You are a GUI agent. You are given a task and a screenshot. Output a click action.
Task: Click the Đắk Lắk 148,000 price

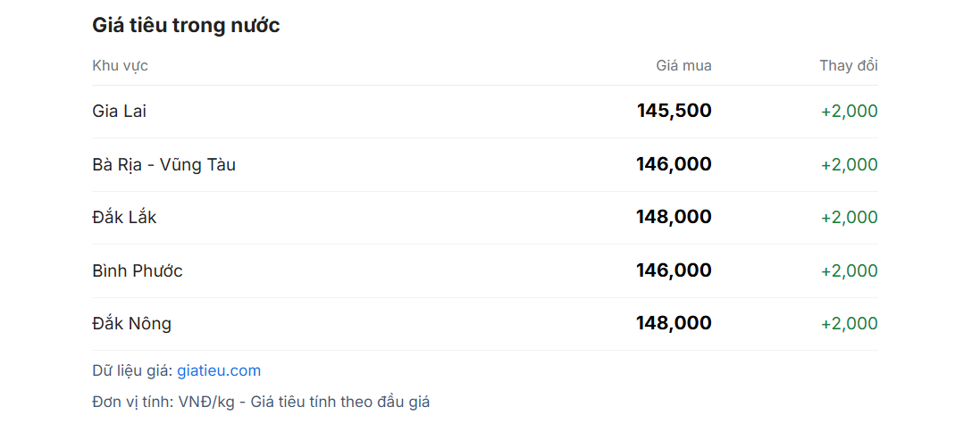tap(674, 217)
